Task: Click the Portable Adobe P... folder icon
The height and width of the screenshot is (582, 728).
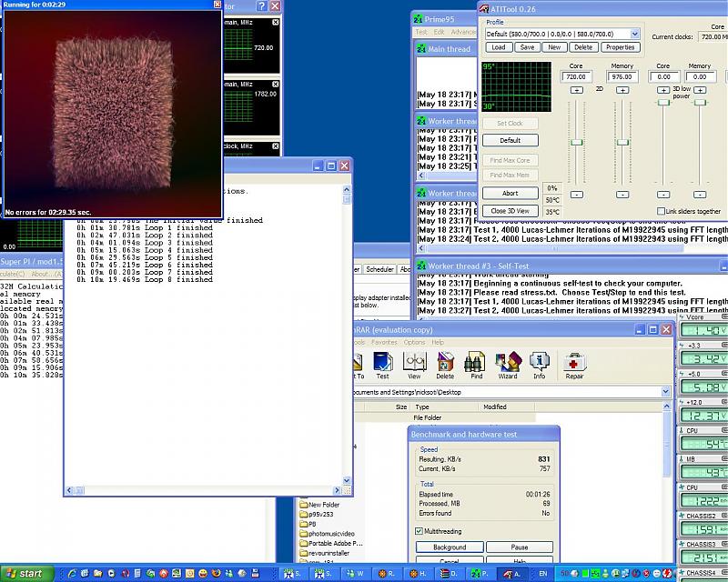Action: 304,544
